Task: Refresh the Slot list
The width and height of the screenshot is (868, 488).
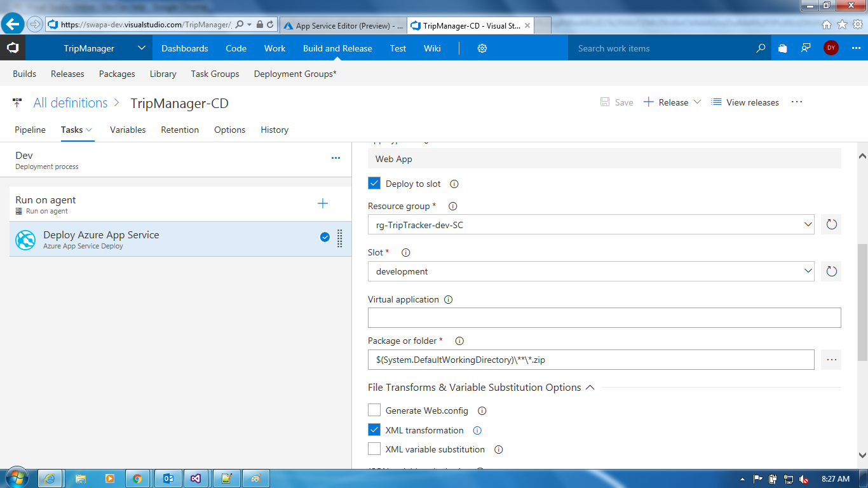Action: point(831,271)
